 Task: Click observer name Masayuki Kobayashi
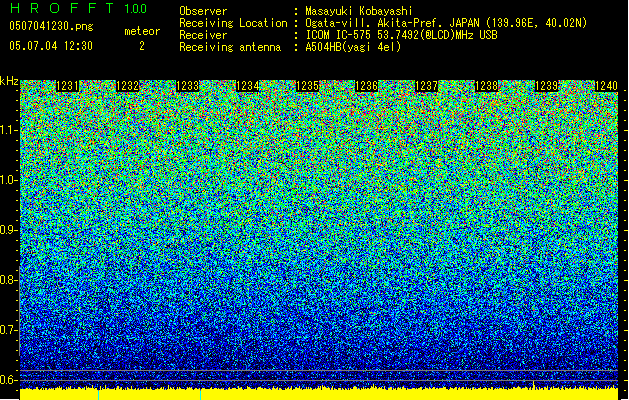[359, 11]
